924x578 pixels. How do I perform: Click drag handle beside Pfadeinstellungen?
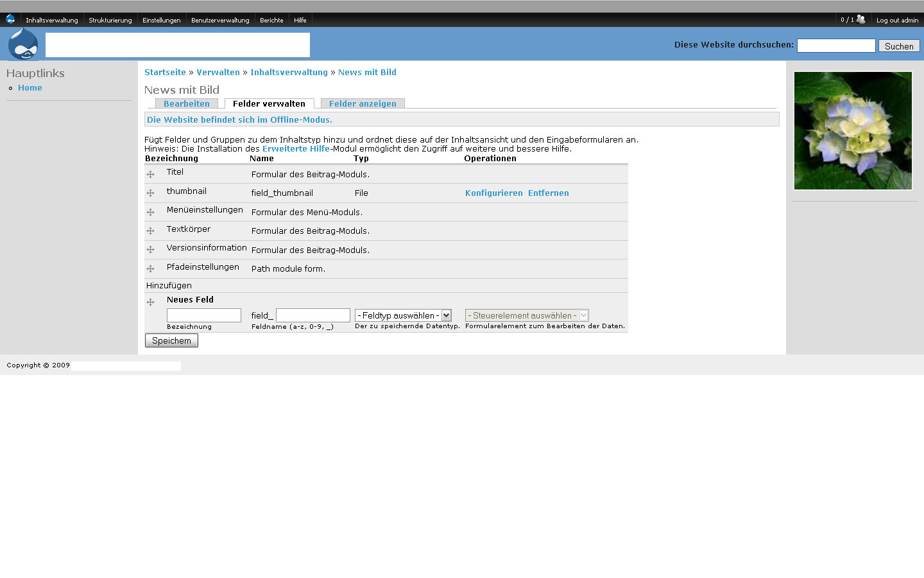(x=150, y=268)
